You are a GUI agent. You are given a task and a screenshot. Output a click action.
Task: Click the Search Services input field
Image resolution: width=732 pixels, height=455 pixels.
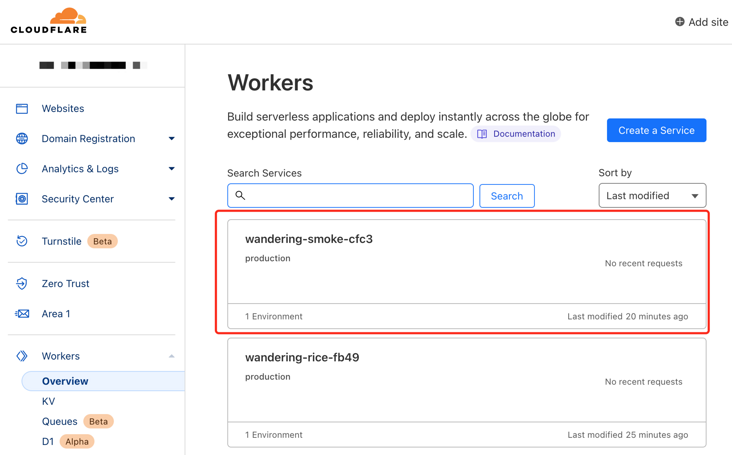(x=350, y=196)
